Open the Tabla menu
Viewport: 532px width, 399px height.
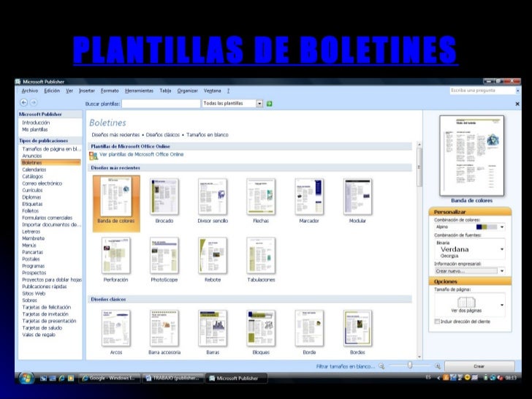165,91
